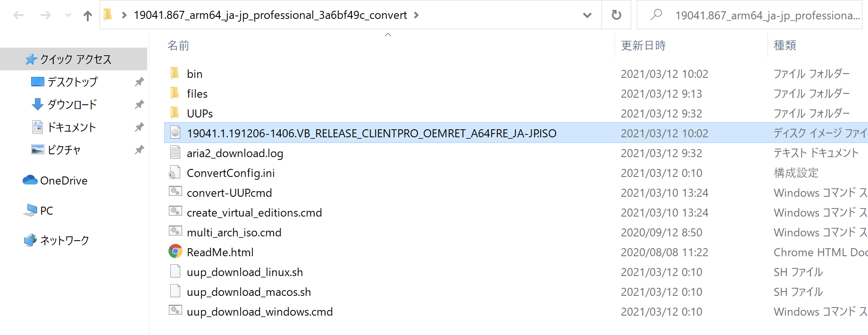Click the ConvertConfig.ini settings file icon
Viewport: 868px width, 335px height.
175,173
